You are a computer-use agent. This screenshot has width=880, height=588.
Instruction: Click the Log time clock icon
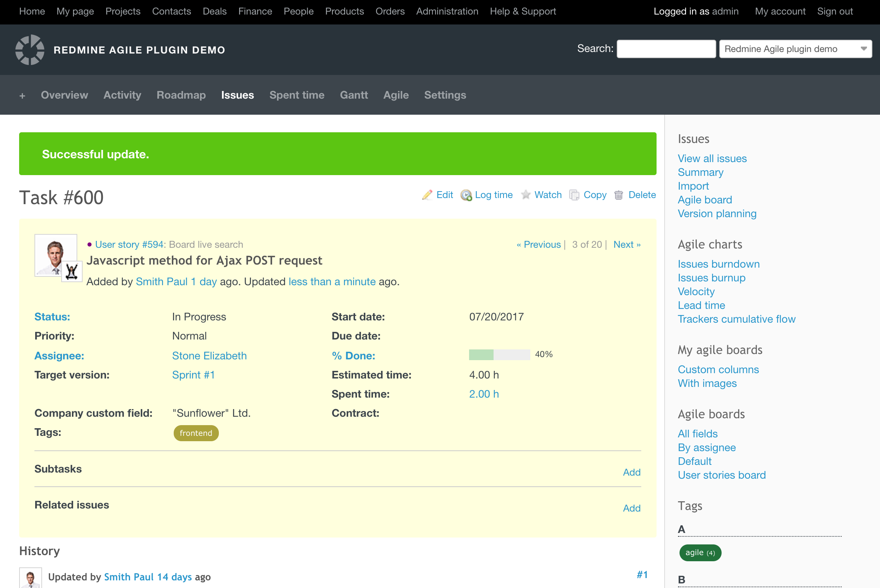coord(466,195)
